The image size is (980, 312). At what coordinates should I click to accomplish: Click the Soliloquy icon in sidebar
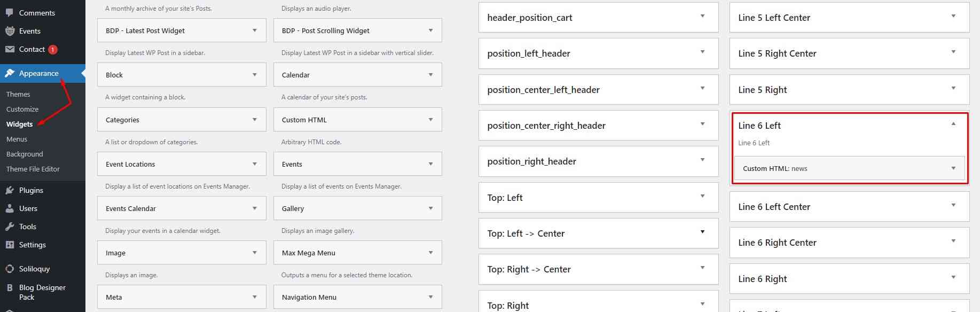pyautogui.click(x=10, y=269)
